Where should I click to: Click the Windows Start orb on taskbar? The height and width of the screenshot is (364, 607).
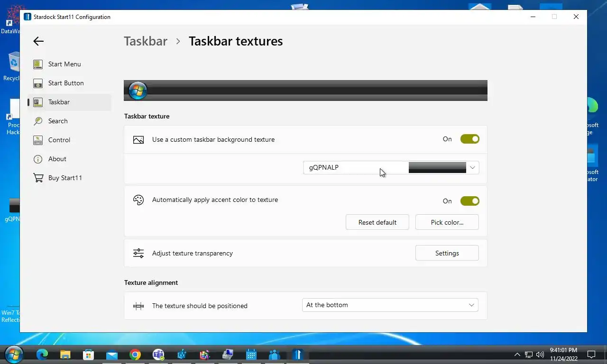pyautogui.click(x=13, y=355)
